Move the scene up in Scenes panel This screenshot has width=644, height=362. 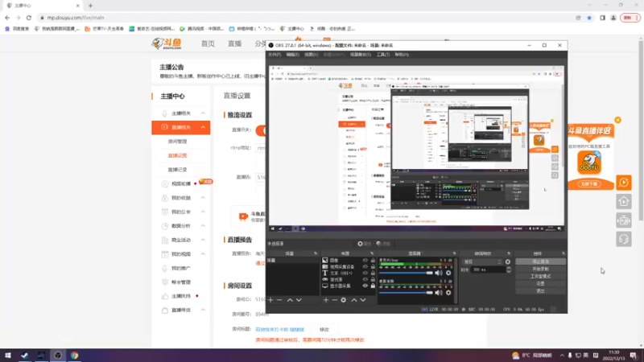(290, 300)
